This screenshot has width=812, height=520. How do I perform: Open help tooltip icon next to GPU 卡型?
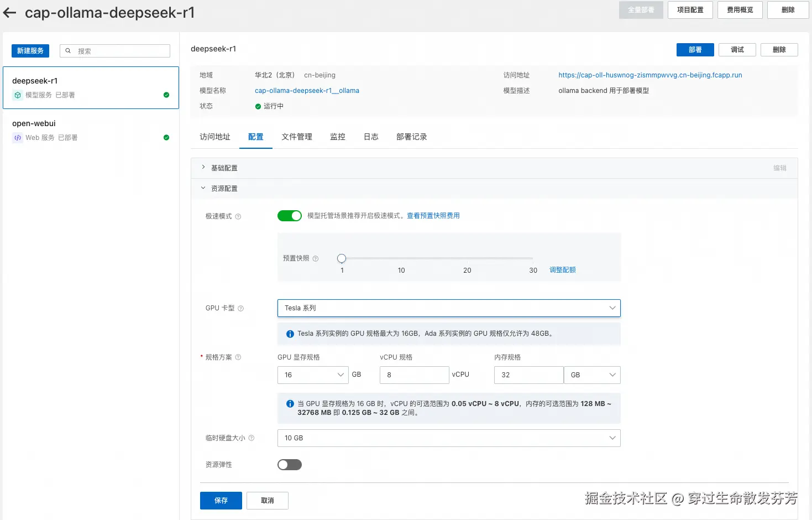tap(240, 308)
